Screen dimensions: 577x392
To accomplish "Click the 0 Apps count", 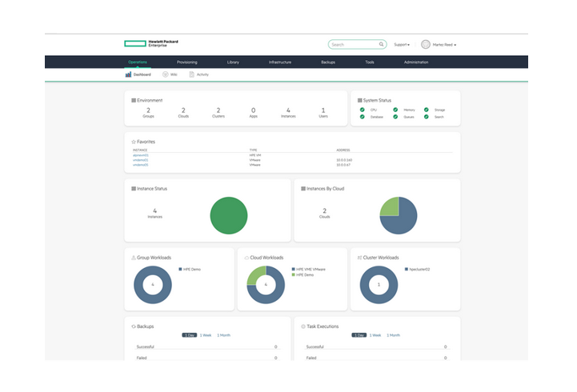I will click(253, 113).
